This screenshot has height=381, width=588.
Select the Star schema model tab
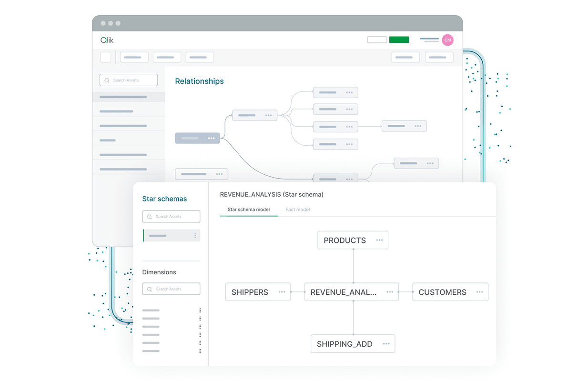(248, 210)
